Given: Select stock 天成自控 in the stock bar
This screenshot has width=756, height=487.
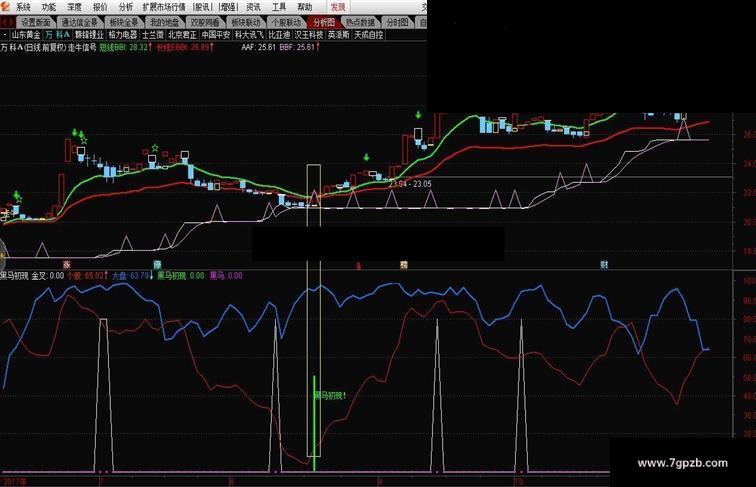Looking at the screenshot, I should 369,35.
